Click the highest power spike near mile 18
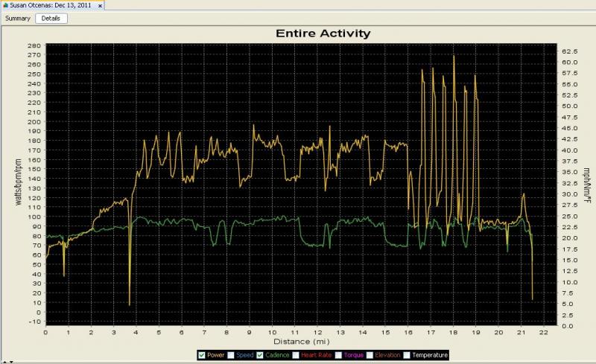The image size is (596, 364). pyautogui.click(x=453, y=57)
